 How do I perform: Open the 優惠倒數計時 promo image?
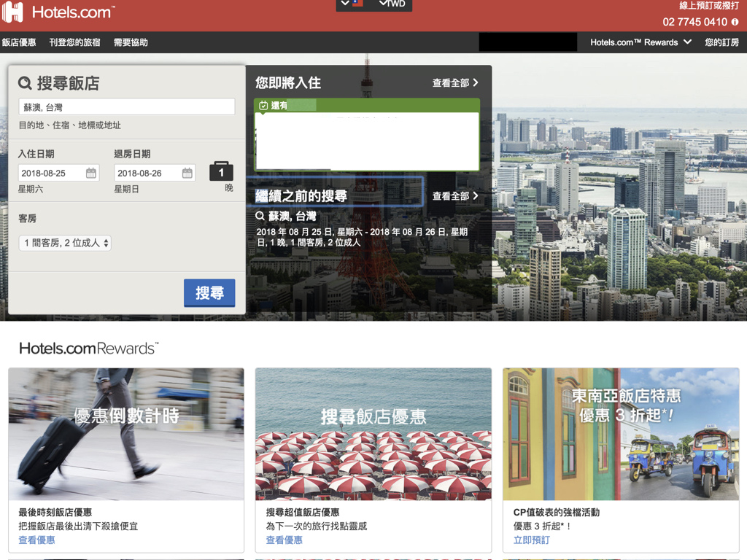coord(126,434)
